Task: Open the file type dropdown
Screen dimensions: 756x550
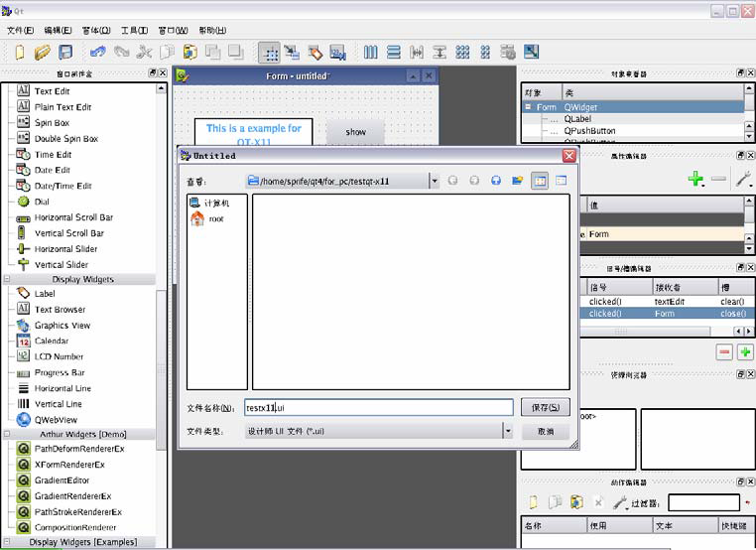Action: coord(507,432)
